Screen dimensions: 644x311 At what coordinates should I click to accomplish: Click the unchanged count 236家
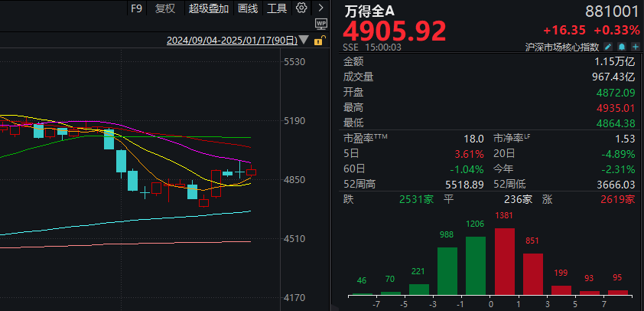[519, 200]
